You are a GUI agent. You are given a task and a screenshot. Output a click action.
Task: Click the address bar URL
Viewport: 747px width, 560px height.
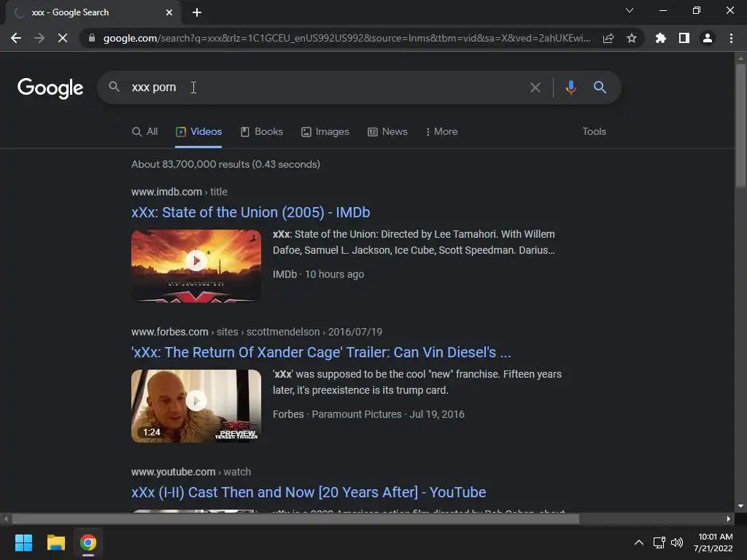(347, 38)
